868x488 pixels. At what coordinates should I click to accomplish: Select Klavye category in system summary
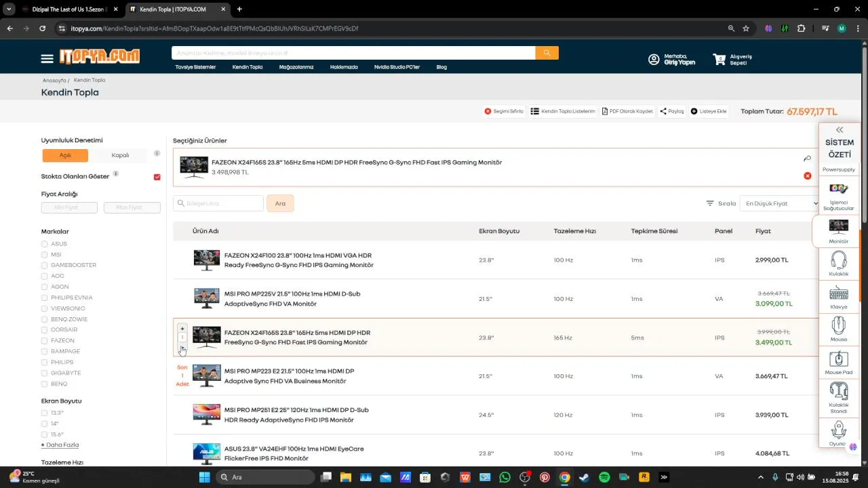point(839,297)
